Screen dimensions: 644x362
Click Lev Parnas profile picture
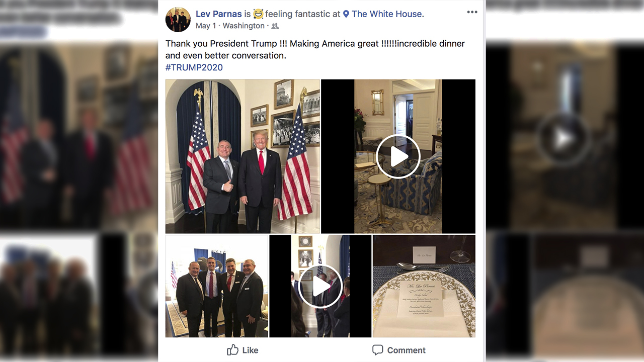[178, 20]
